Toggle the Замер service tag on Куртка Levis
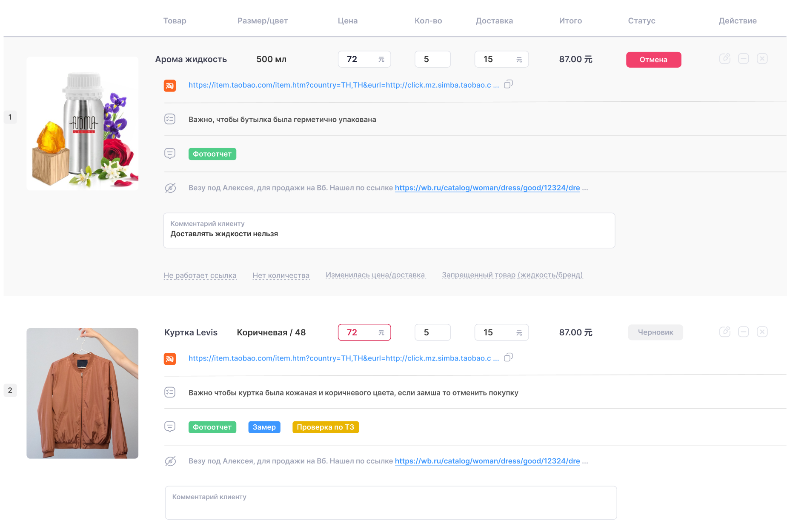This screenshot has width=790, height=532. pyautogui.click(x=264, y=427)
